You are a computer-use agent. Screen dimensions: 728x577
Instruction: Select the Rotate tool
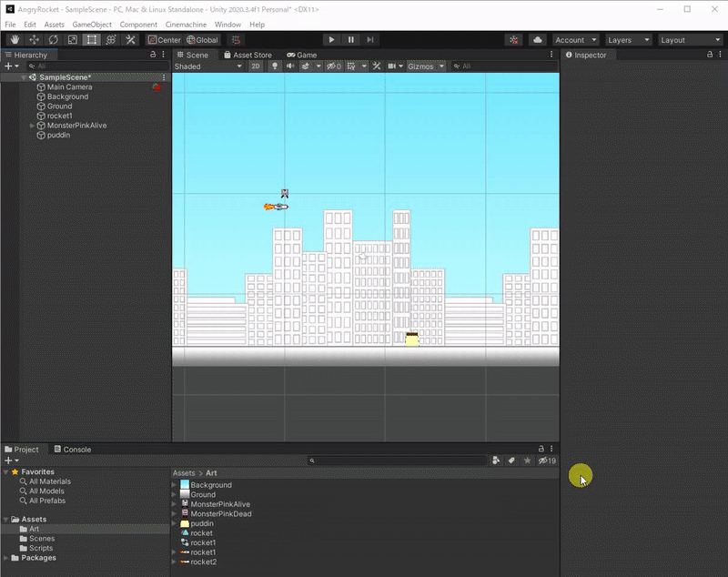click(53, 40)
